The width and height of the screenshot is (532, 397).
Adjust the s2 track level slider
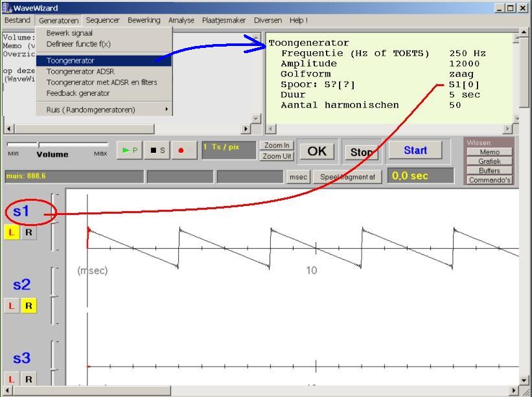point(53,295)
